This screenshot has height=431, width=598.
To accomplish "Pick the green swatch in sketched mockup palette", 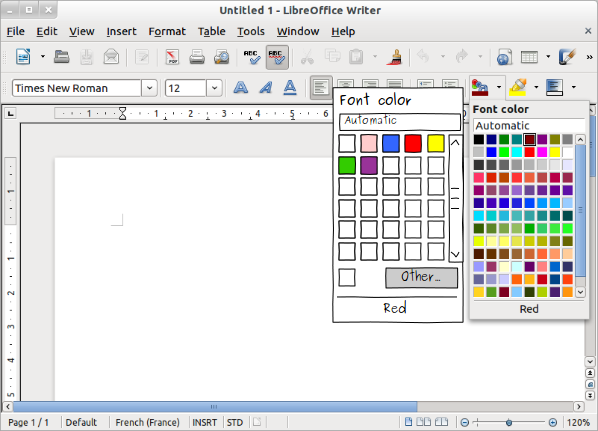I will (x=347, y=165).
